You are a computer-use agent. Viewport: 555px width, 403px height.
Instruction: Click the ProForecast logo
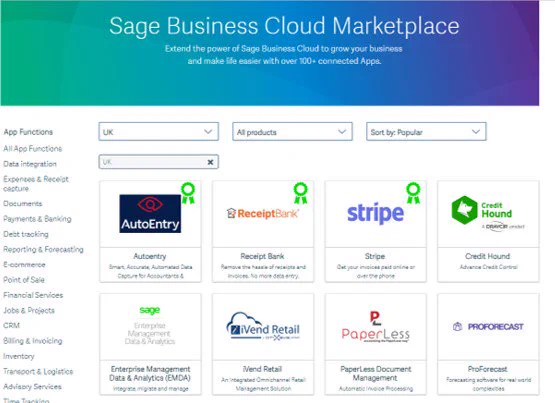(488, 327)
